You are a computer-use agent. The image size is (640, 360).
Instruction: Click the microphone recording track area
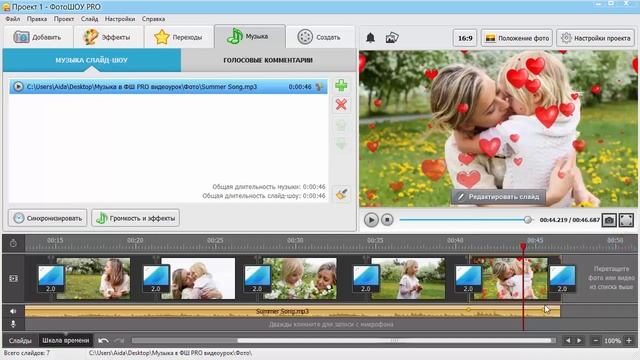click(x=331, y=324)
